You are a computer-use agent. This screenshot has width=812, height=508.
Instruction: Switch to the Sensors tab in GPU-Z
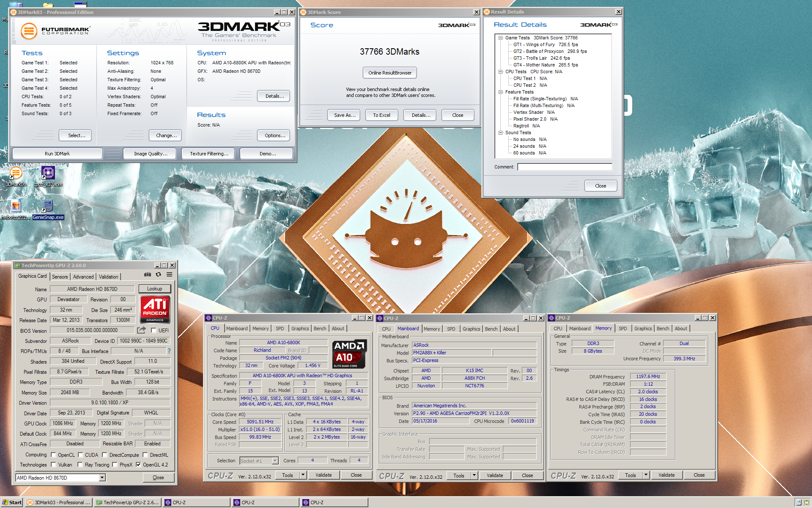60,277
